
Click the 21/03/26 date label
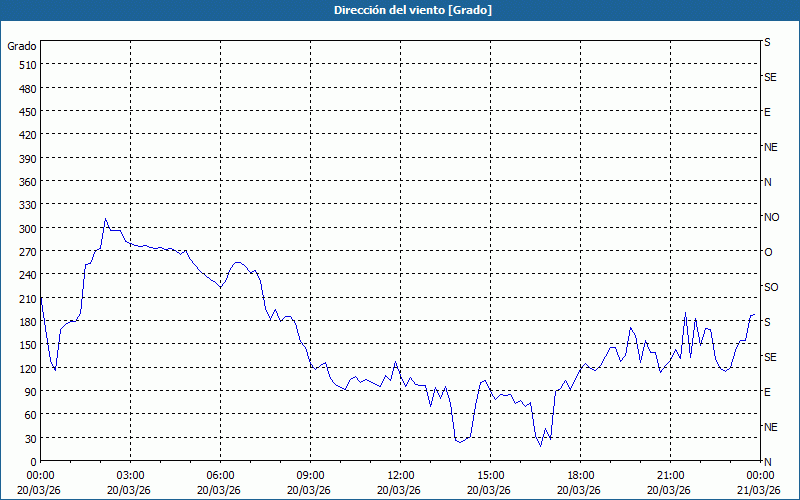click(x=759, y=490)
